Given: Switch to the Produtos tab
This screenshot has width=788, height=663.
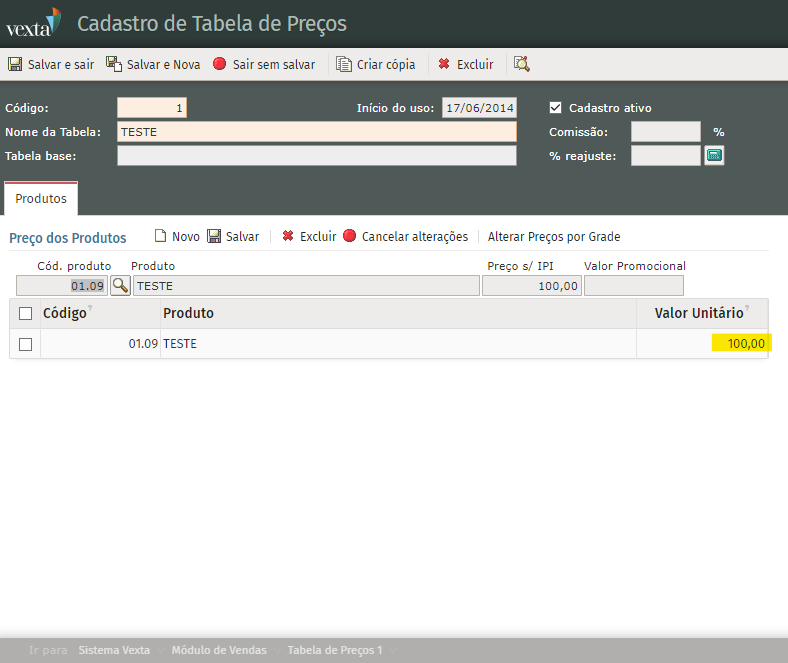Looking at the screenshot, I should [41, 199].
